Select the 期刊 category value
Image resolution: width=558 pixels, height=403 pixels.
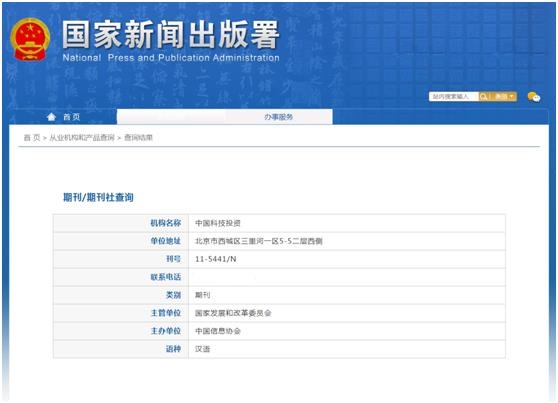tap(202, 295)
